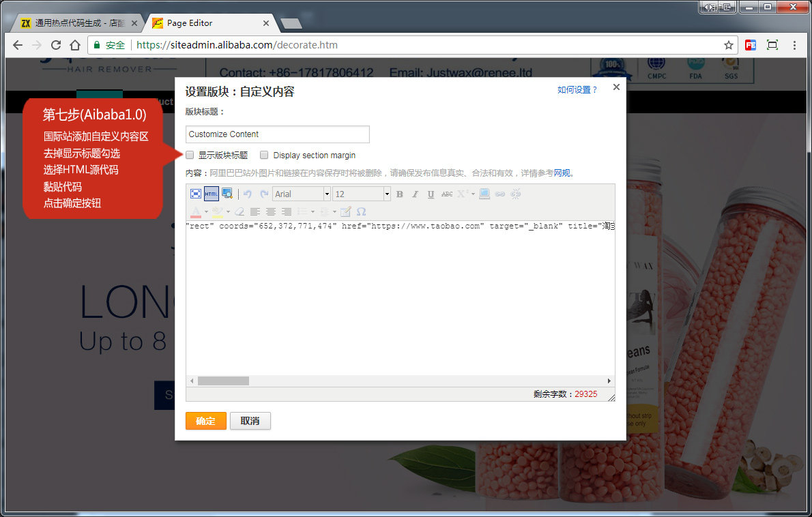
Task: Remove hyperlink (unlink) icon
Action: [515, 194]
